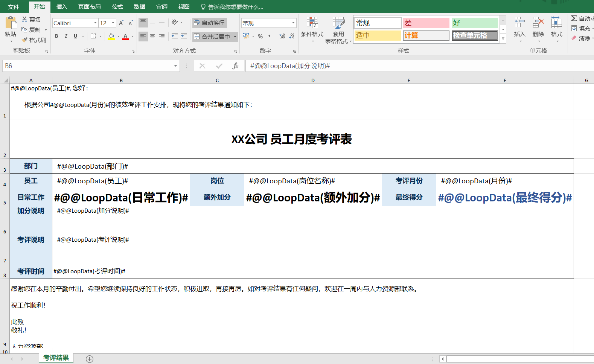This screenshot has width=594, height=364.
Task: Open the Calibri font name dropdown
Action: click(95, 23)
